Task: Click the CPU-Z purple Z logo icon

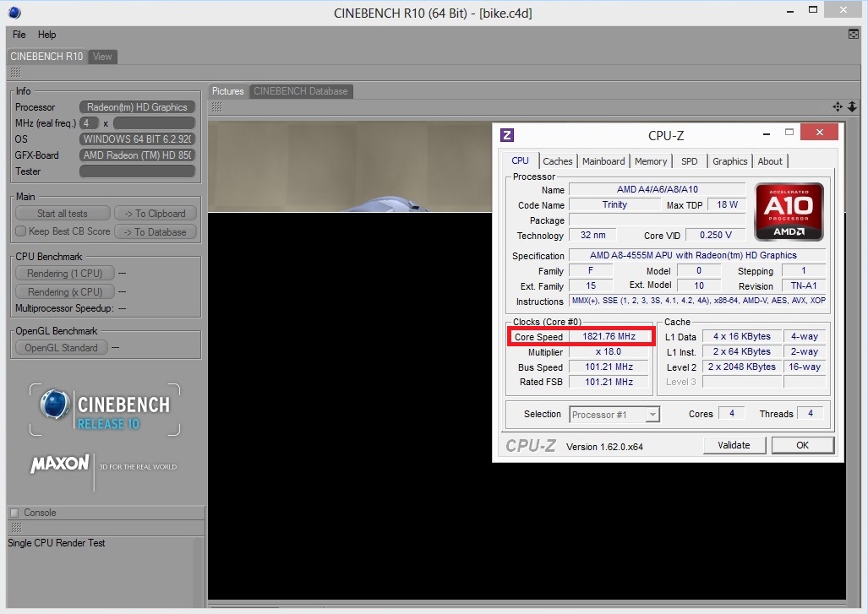Action: (506, 135)
